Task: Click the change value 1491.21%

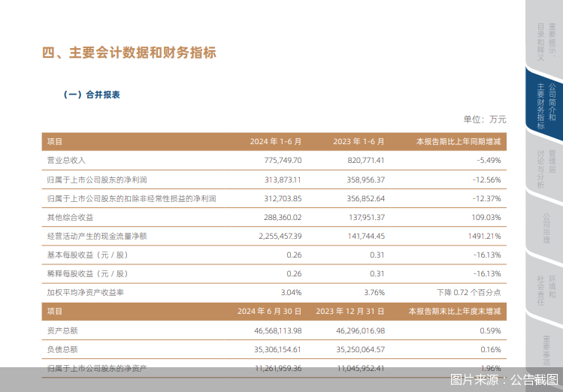Action: click(484, 236)
